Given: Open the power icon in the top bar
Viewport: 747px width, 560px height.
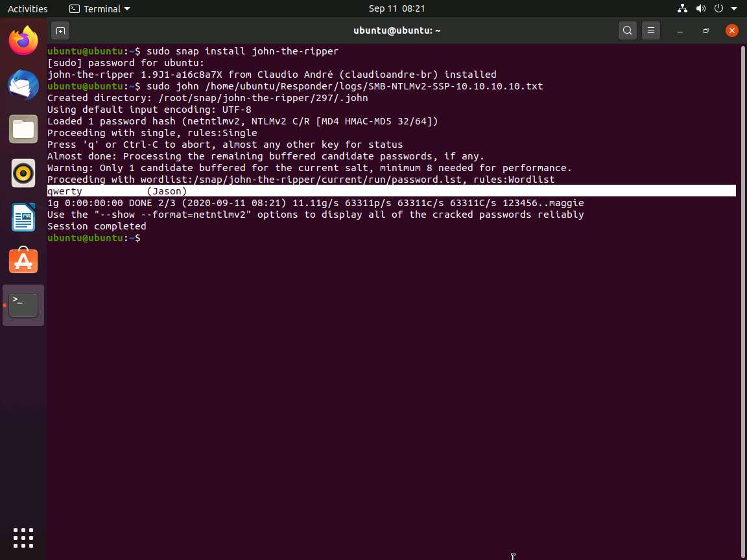Looking at the screenshot, I should [719, 8].
